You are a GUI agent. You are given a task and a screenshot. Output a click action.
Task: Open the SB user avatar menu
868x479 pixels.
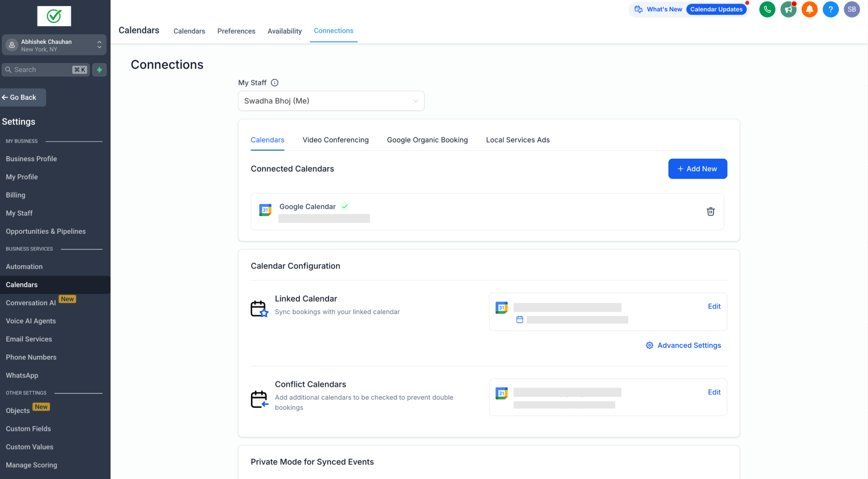tap(851, 9)
